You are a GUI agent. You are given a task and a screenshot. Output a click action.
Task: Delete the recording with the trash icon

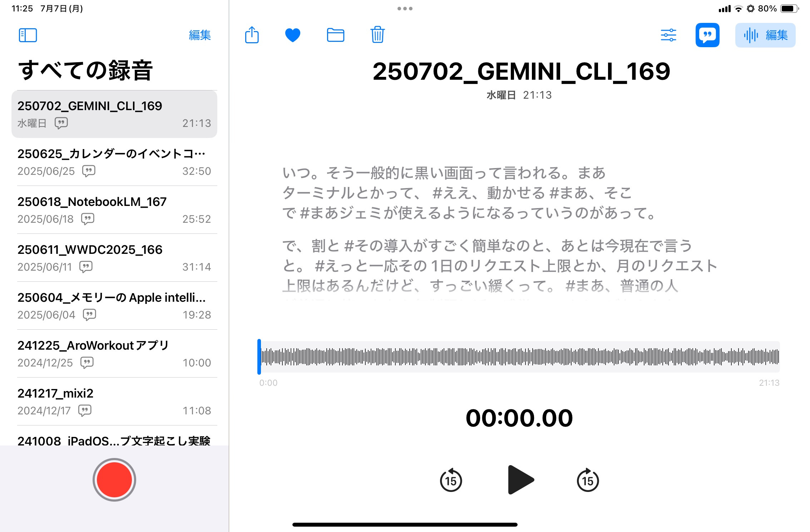(x=377, y=35)
